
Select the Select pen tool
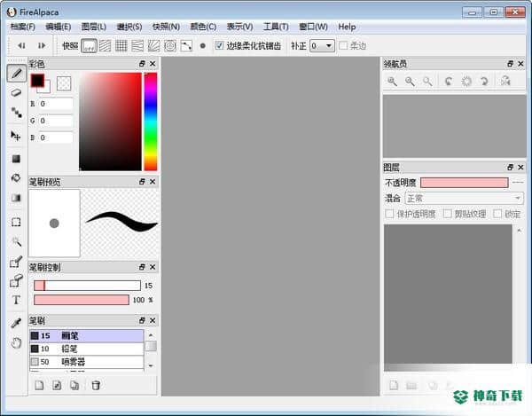click(16, 262)
